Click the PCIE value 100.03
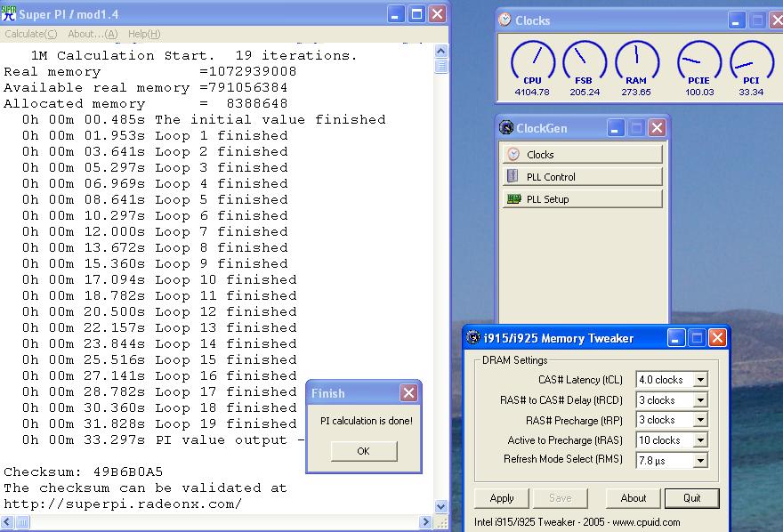This screenshot has height=532, width=783. click(699, 92)
